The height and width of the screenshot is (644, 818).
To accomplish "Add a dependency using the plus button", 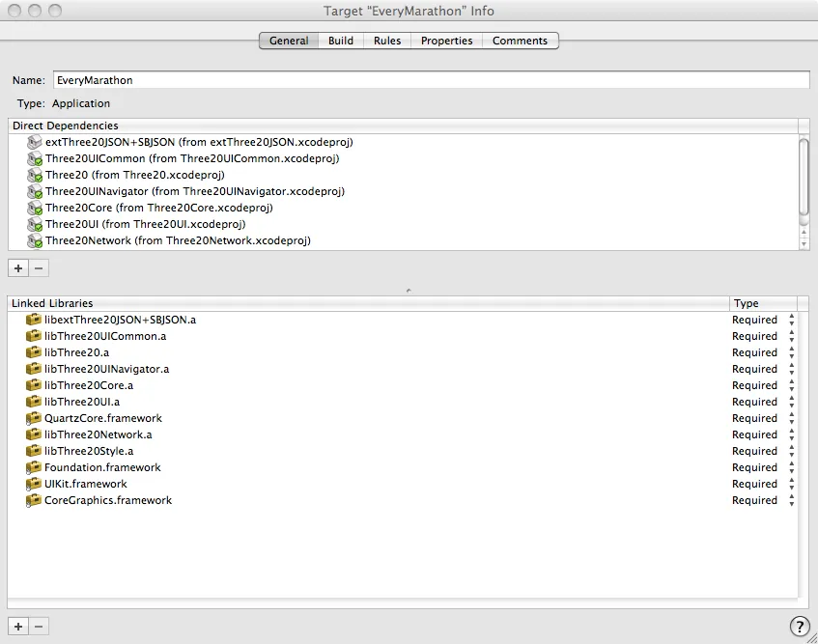I will pos(17,267).
